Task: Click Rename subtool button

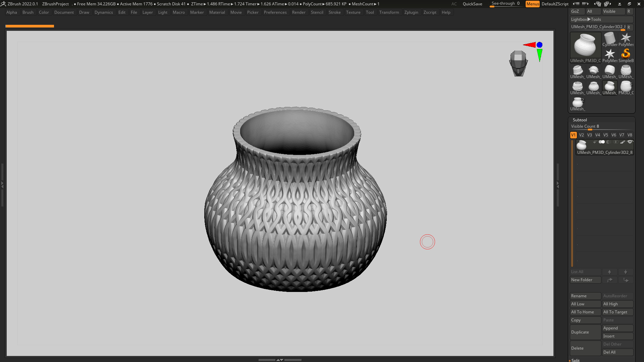Action: [x=585, y=296]
